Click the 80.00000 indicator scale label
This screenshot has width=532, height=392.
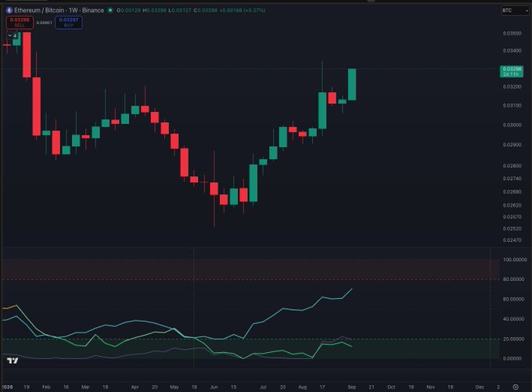point(515,279)
